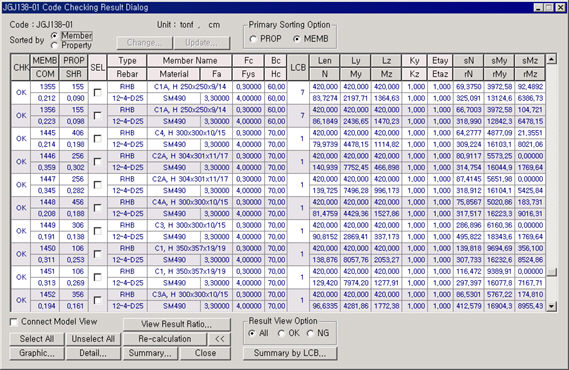This screenshot has width=569, height=370.
Task: Click the Update... button
Action: tap(202, 43)
